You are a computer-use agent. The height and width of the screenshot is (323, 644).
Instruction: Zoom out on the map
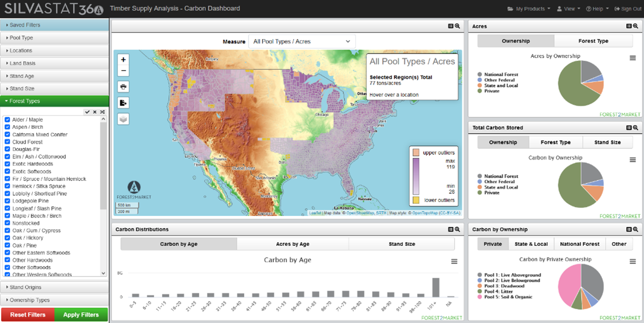(x=123, y=71)
